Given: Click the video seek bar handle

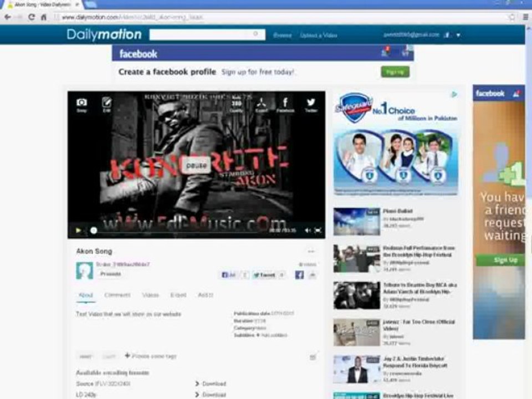Looking at the screenshot, I should pyautogui.click(x=94, y=231).
